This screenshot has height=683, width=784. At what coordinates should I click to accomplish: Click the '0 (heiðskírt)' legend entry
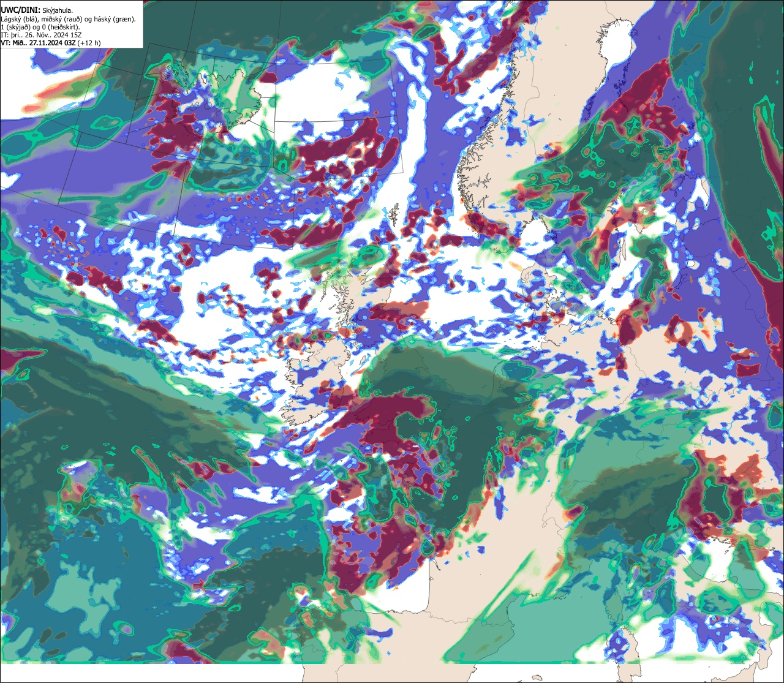pyautogui.click(x=60, y=28)
